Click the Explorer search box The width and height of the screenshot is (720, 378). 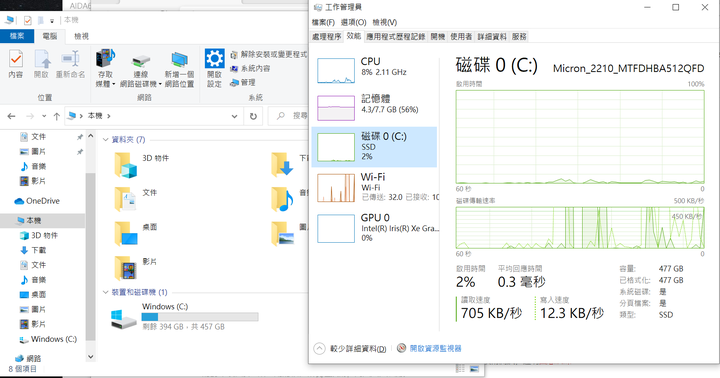point(289,116)
